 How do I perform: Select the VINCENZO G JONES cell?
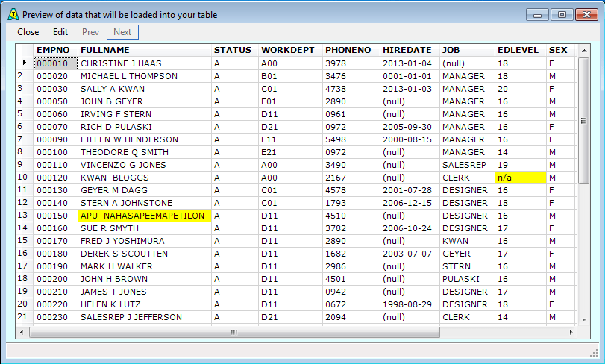[145, 165]
